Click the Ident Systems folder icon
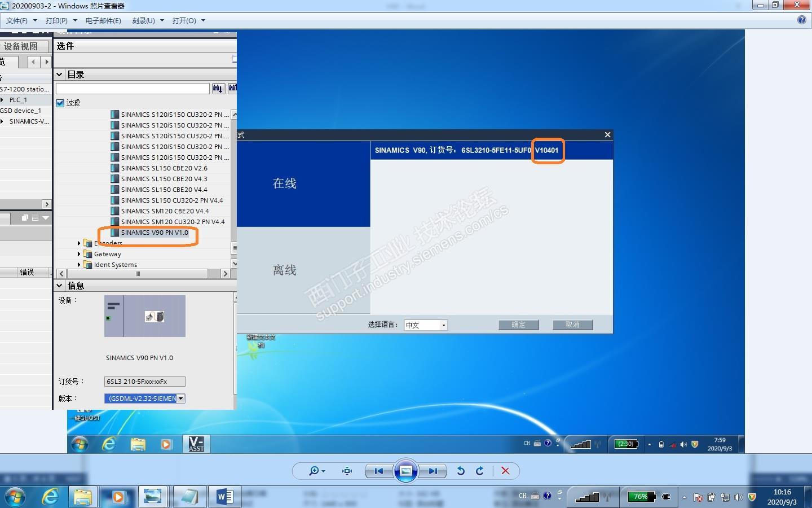 87,265
